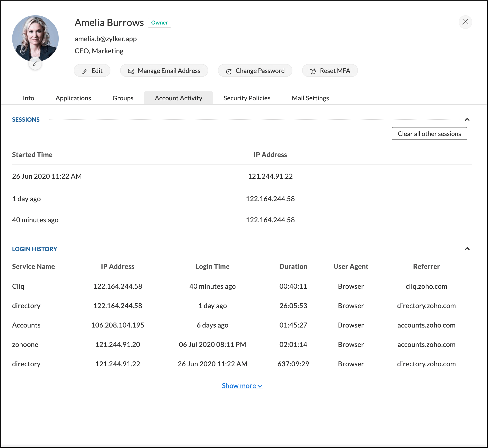Screen dimensions: 488x448
Task: Expand more login history with Show more
Action: (242, 386)
